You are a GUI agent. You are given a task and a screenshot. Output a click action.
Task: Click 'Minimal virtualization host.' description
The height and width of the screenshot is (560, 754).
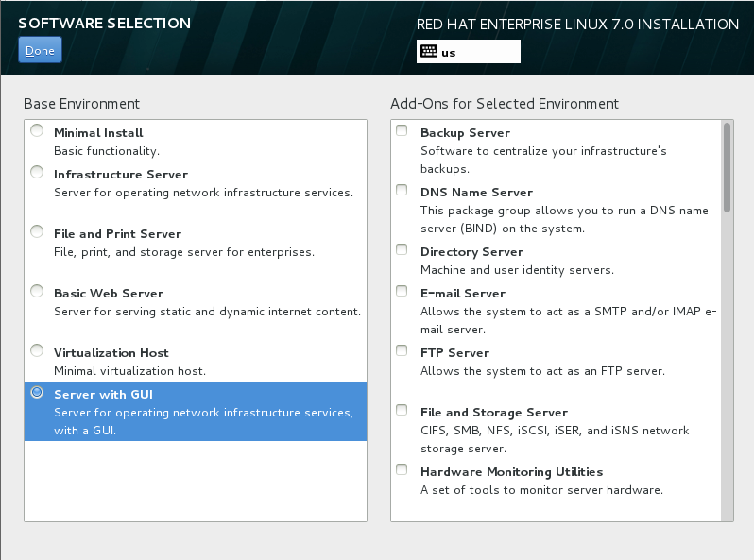pyautogui.click(x=129, y=371)
